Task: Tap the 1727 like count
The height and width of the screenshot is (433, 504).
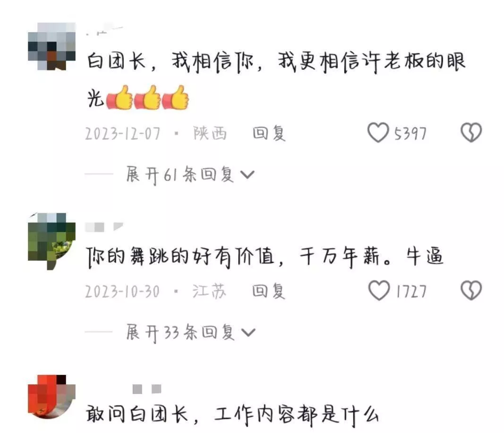Action: click(x=411, y=291)
